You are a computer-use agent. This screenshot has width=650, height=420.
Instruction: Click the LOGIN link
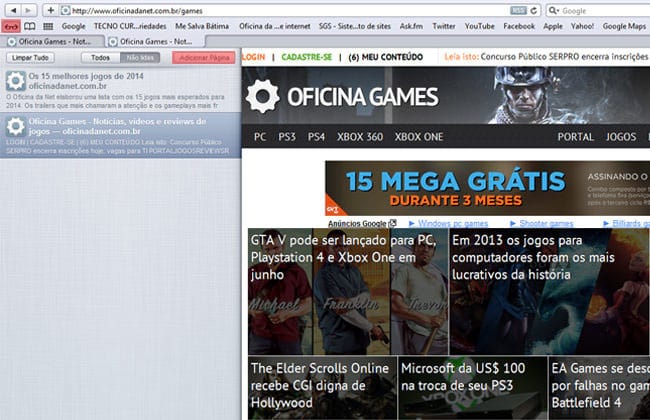pos(253,57)
